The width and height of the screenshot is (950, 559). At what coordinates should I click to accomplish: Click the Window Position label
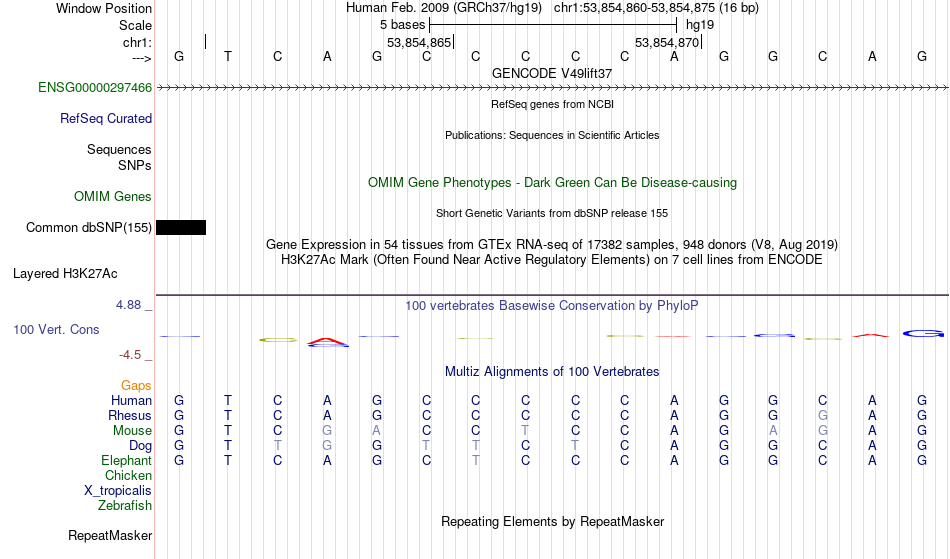coord(104,8)
